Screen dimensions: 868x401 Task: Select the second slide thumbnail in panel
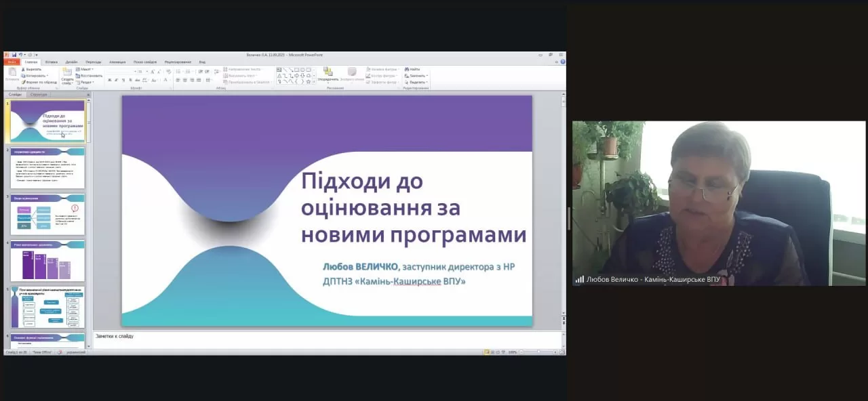point(47,168)
